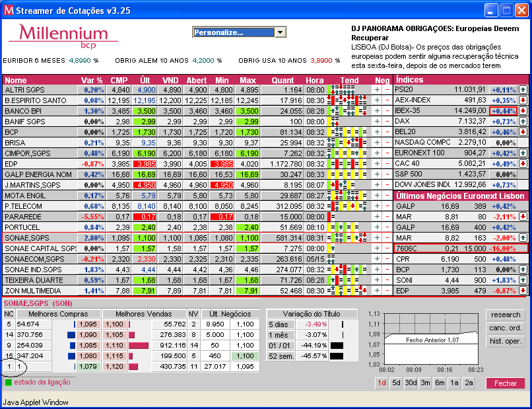Image resolution: width=532 pixels, height=409 pixels.
Task: Click the down arrow icon beside IBEX-35
Action: pos(523,111)
